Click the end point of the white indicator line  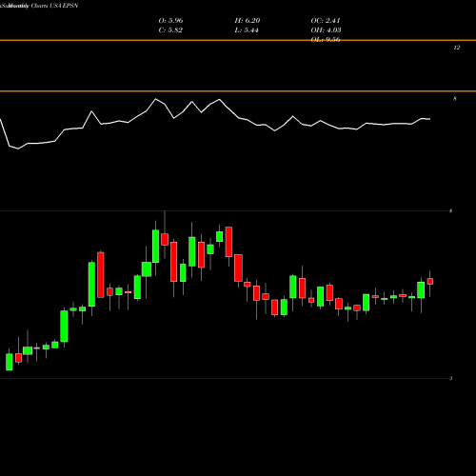[429, 119]
